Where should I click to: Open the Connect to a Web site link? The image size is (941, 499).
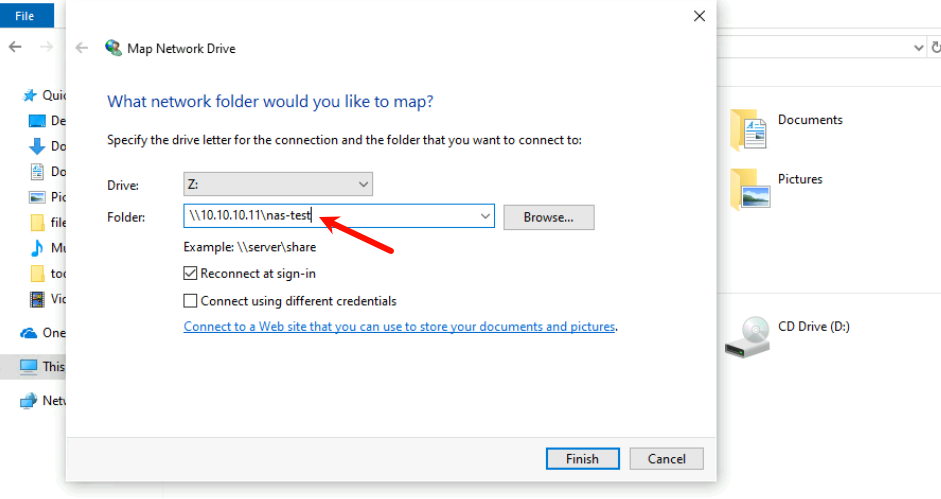(400, 326)
